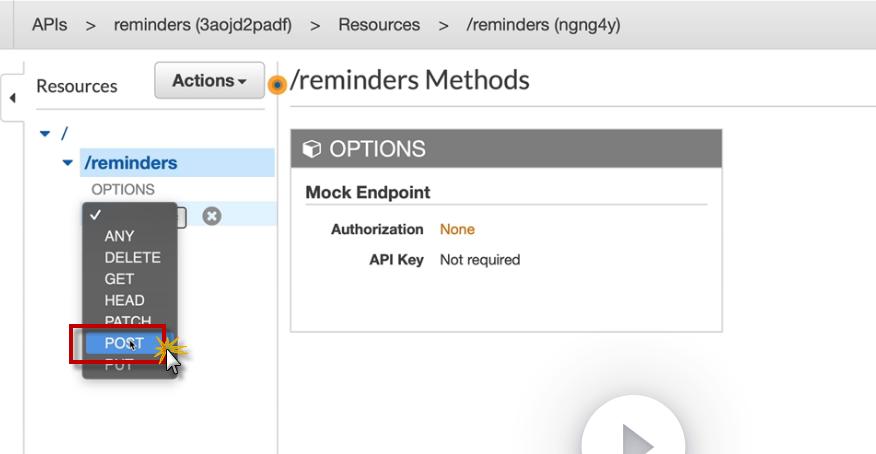Image resolution: width=876 pixels, height=454 pixels.
Task: Click the None authorization link
Action: click(x=457, y=229)
